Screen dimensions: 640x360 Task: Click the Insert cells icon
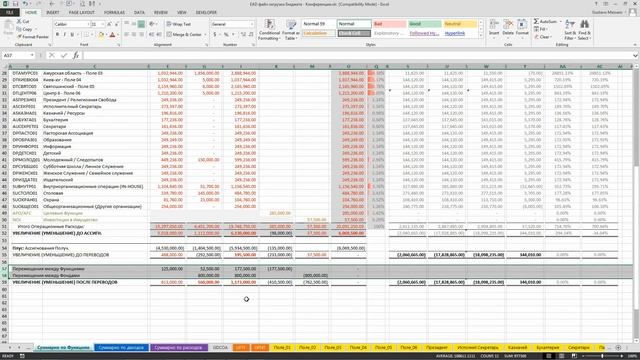point(494,28)
